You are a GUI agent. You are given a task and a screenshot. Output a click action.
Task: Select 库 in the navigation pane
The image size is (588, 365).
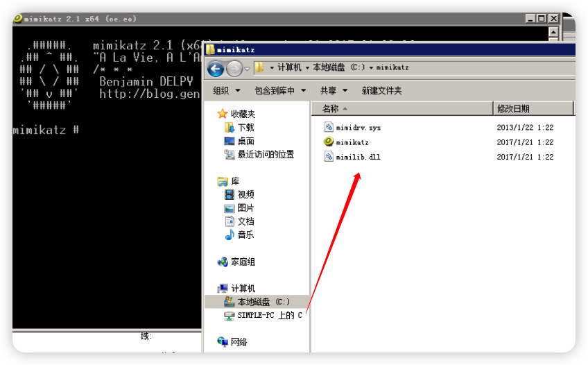(235, 182)
